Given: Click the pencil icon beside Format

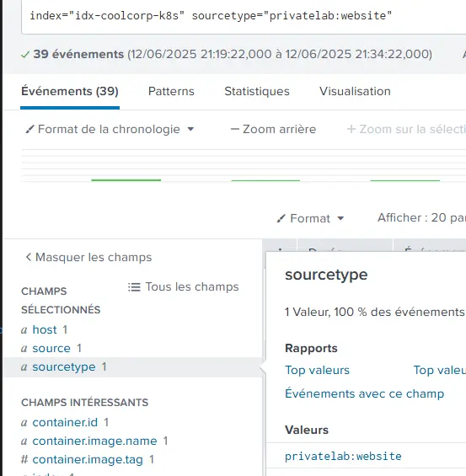Looking at the screenshot, I should click(281, 218).
